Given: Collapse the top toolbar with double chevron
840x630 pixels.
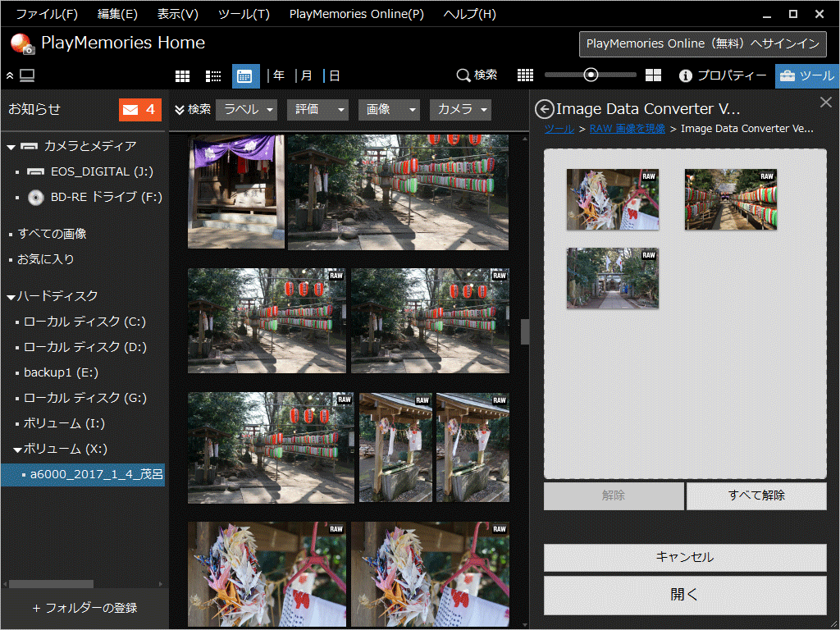Looking at the screenshot, I should coord(10,76).
